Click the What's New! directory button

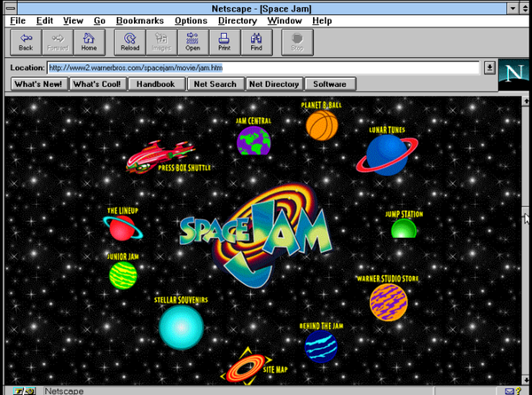pyautogui.click(x=39, y=84)
